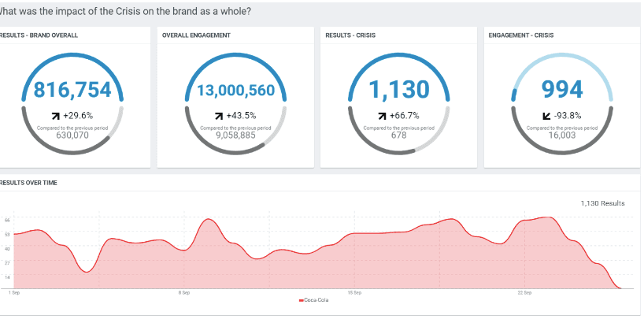Image resolution: width=644 pixels, height=323 pixels.
Task: Click the 994 crisis engagement number
Action: [562, 90]
